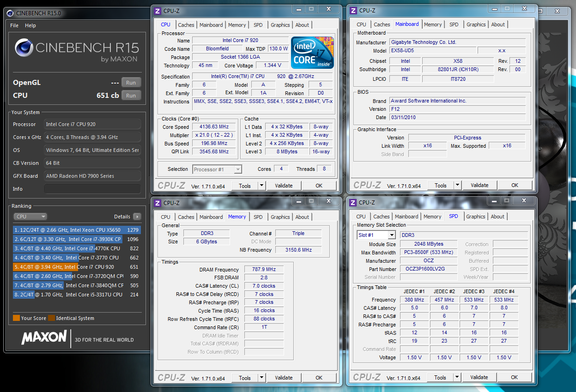Open the CPU ranking type dropdown
The image size is (576, 392).
coord(30,217)
